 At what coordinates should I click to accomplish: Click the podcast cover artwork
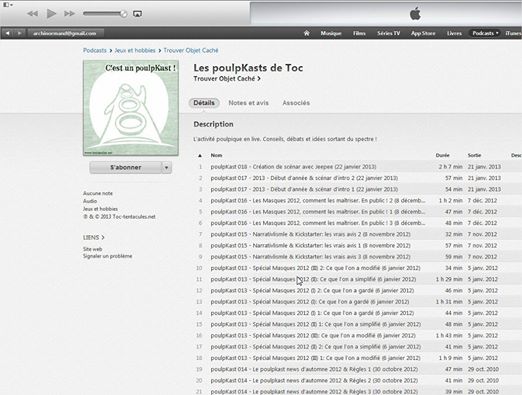click(x=131, y=108)
